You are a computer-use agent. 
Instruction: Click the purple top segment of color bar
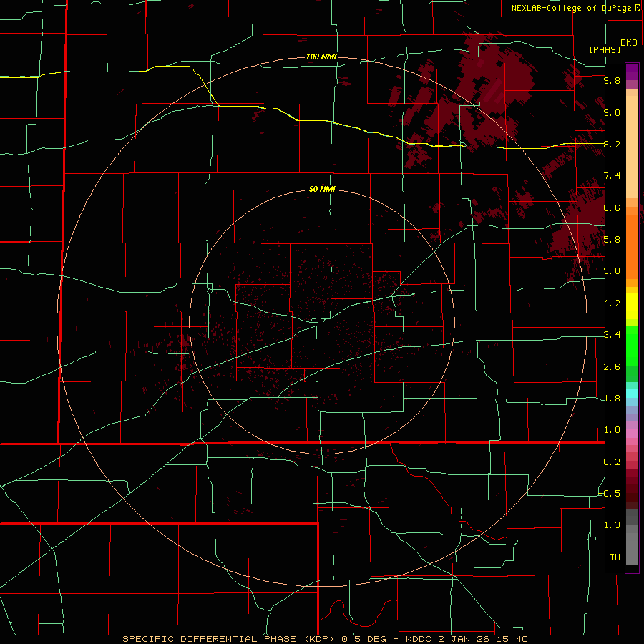tap(632, 72)
